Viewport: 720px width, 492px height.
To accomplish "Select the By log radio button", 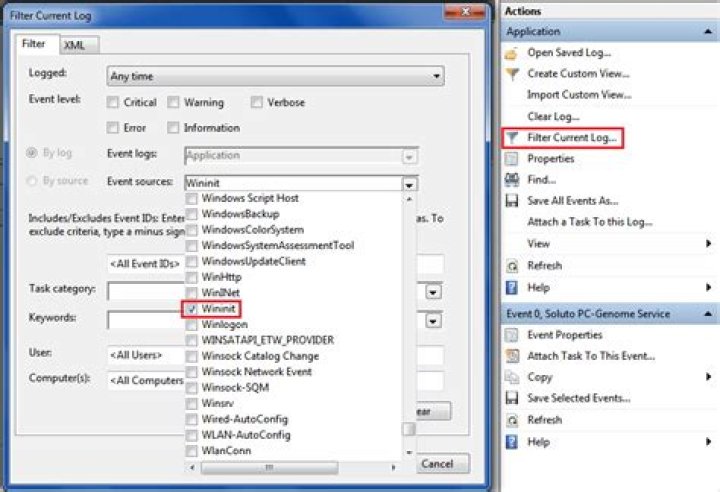I will [32, 153].
